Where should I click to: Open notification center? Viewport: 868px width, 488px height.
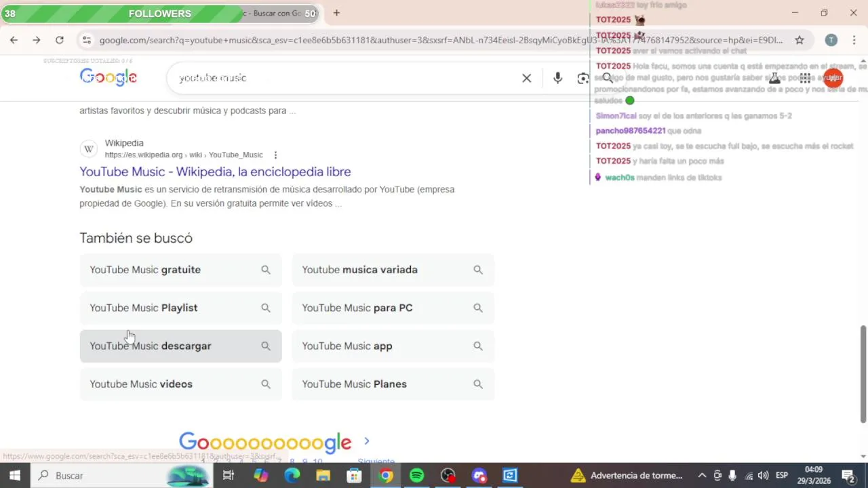(x=848, y=475)
